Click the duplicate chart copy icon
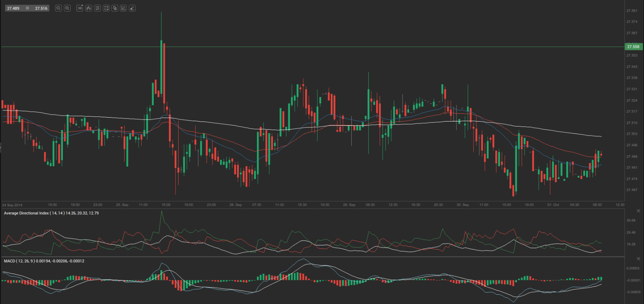644x304 pixels. point(115,8)
